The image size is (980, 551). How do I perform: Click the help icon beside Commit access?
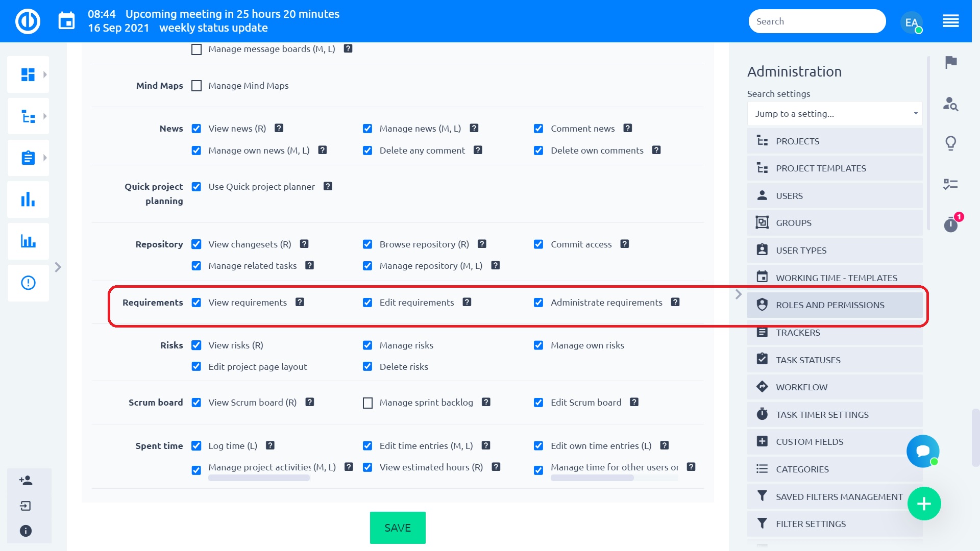[x=624, y=244]
